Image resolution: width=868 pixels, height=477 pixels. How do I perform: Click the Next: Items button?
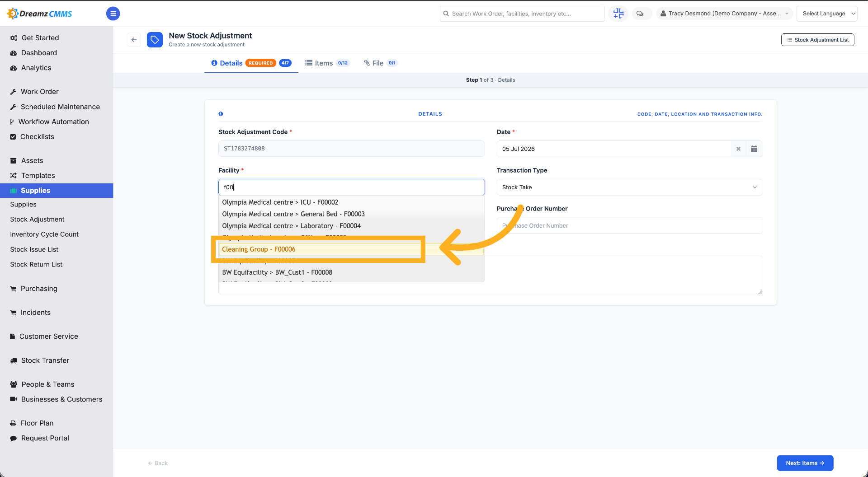(805, 463)
